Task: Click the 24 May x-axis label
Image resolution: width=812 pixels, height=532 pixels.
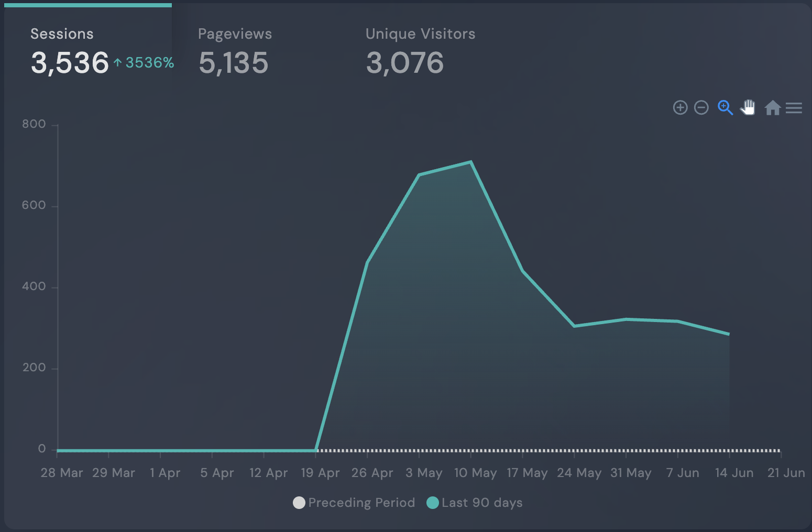Action: pyautogui.click(x=579, y=473)
